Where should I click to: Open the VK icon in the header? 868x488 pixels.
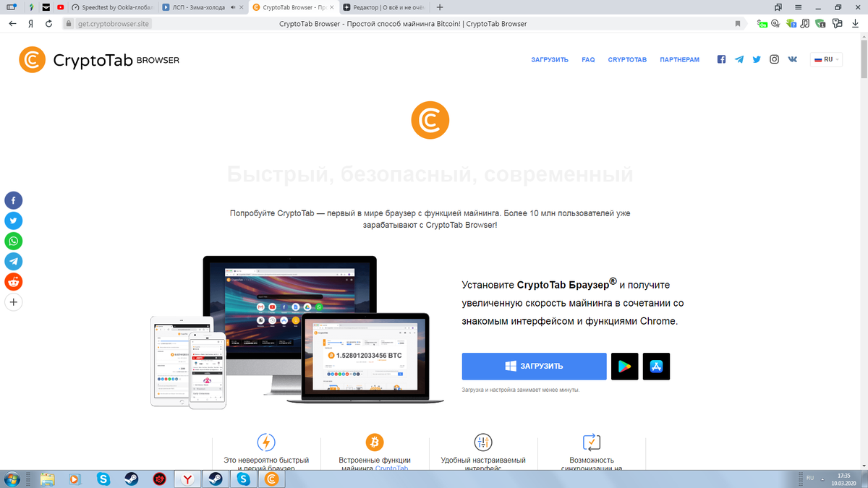(793, 59)
